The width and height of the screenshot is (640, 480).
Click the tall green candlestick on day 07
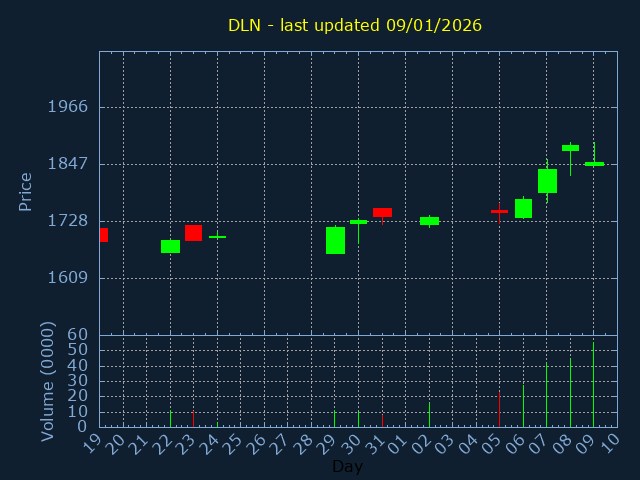coord(547,181)
